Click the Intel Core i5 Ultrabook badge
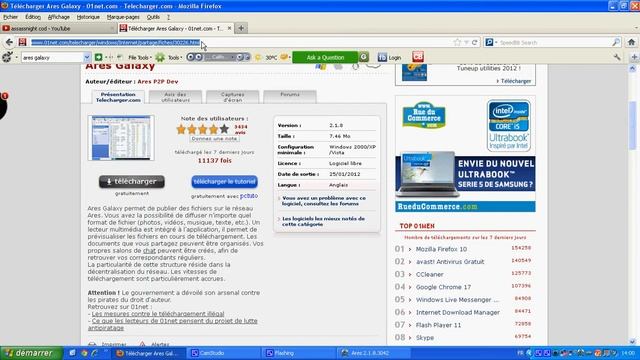The image size is (640, 360). 509,126
